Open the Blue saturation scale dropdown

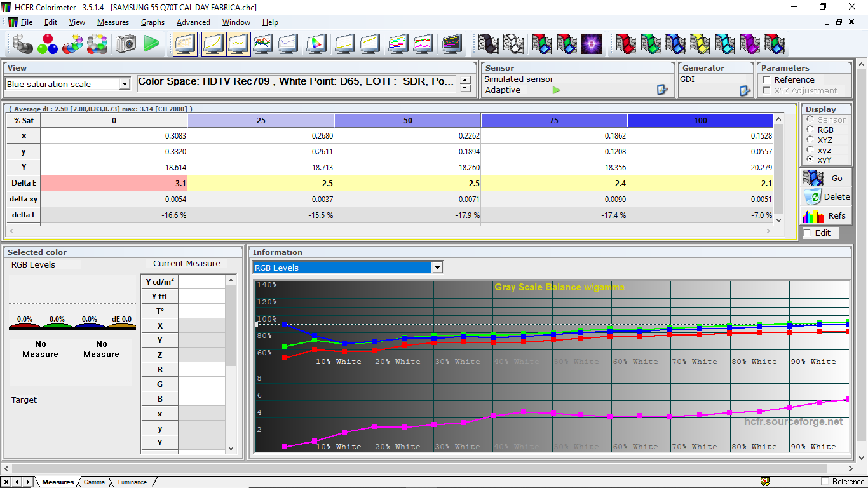point(125,84)
